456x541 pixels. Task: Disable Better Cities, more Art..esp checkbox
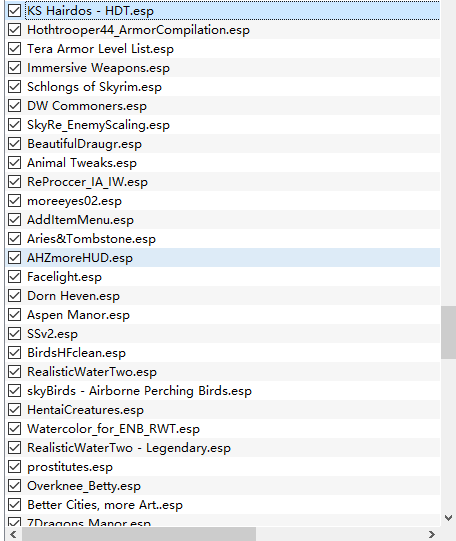click(14, 504)
